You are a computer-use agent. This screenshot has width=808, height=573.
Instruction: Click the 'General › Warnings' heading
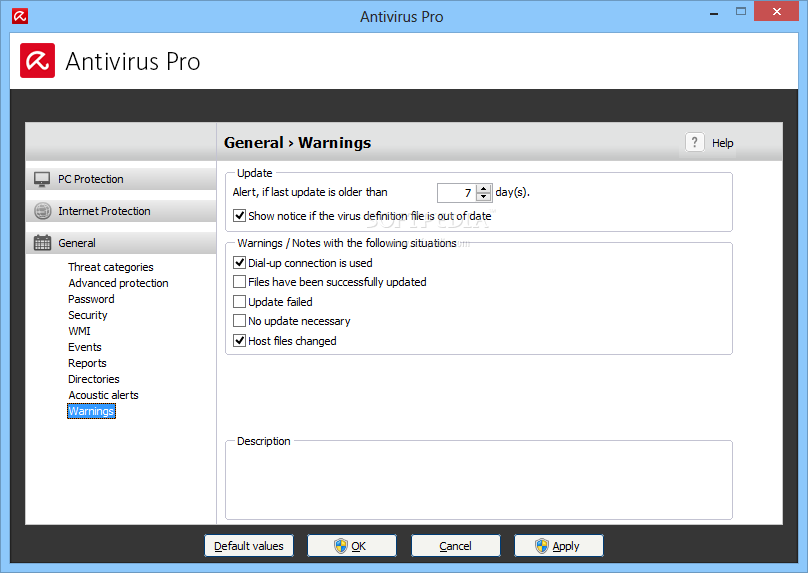(297, 142)
